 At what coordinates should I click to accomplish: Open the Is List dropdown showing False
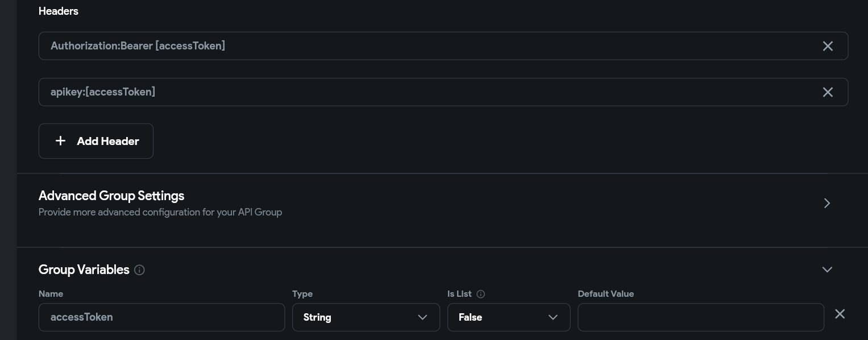[x=509, y=317]
